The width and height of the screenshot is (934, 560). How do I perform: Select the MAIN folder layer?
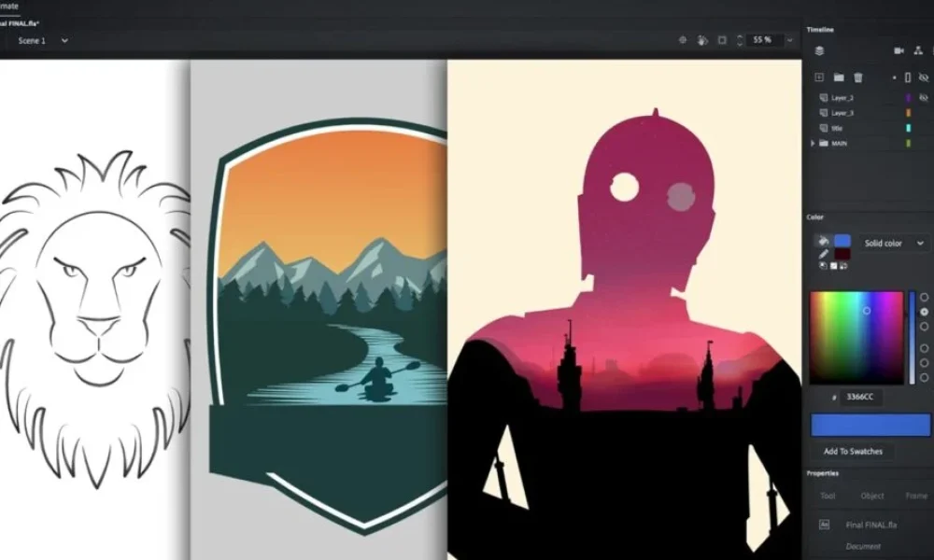[840, 144]
